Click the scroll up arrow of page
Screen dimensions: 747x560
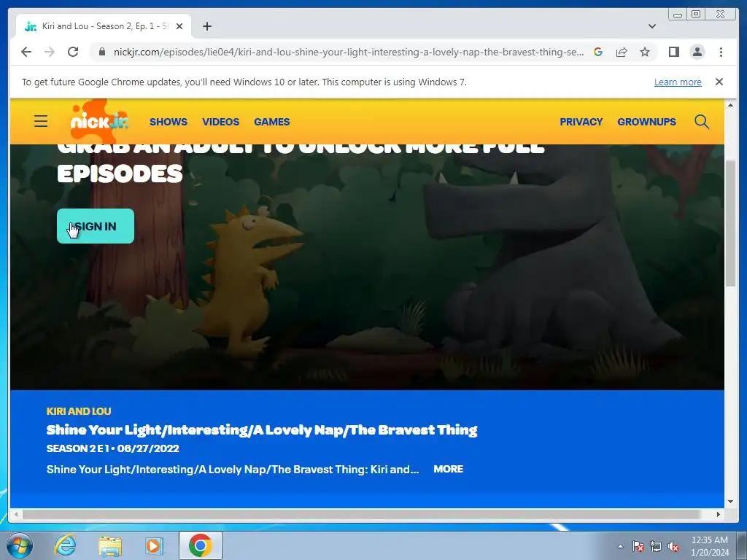pyautogui.click(x=729, y=105)
